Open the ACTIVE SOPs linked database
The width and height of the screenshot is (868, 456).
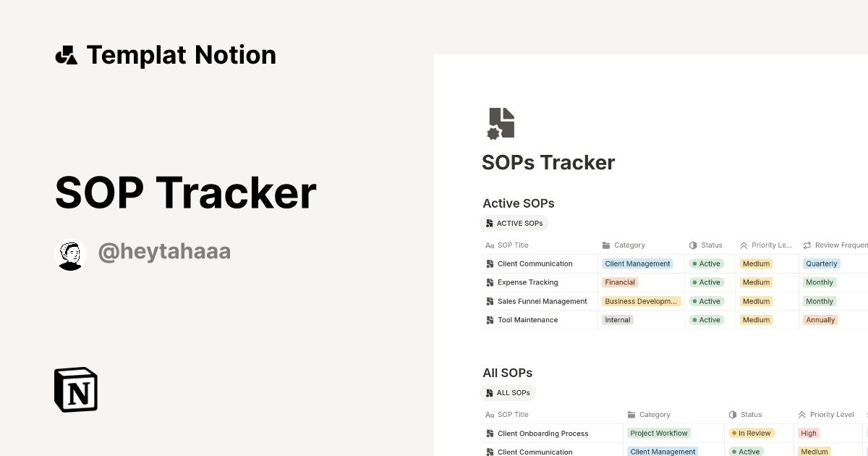click(x=514, y=223)
